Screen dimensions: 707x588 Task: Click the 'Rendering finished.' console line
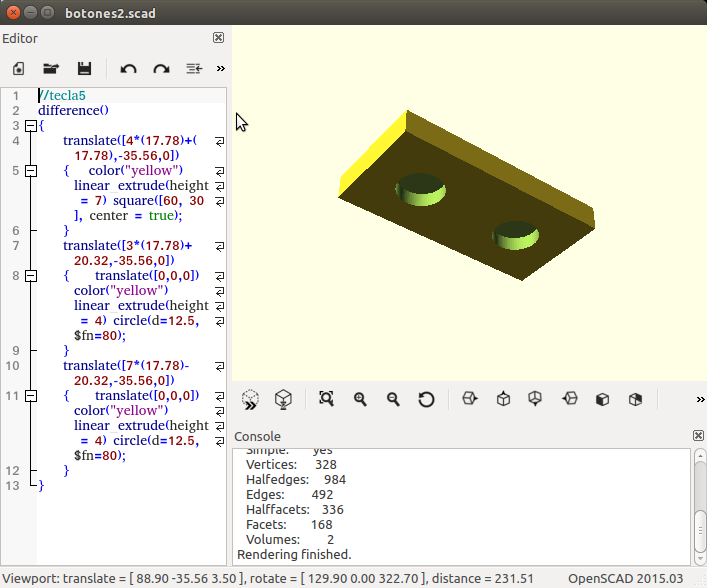point(294,554)
